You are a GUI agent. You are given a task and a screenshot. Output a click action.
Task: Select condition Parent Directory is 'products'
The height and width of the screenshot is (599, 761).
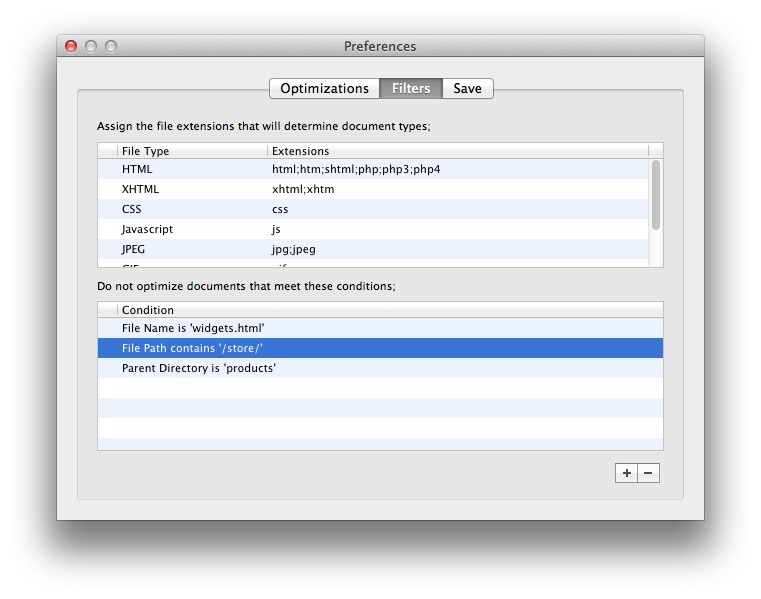(380, 368)
